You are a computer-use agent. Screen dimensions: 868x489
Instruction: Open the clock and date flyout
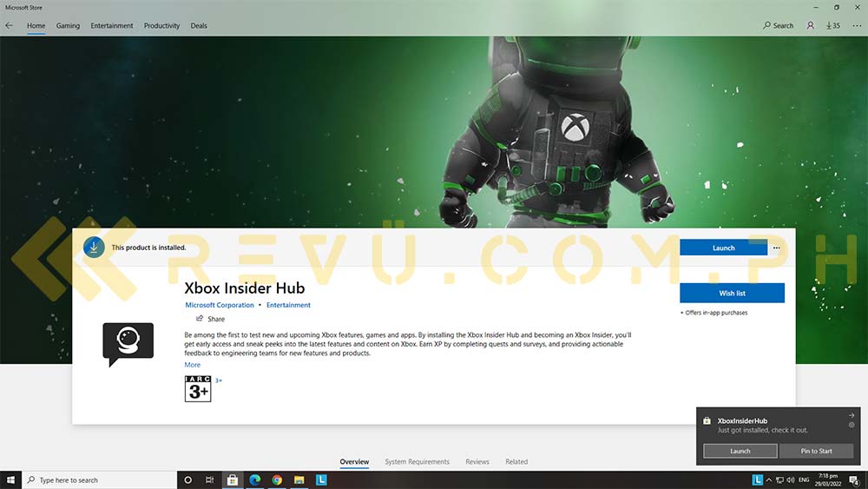coord(827,480)
